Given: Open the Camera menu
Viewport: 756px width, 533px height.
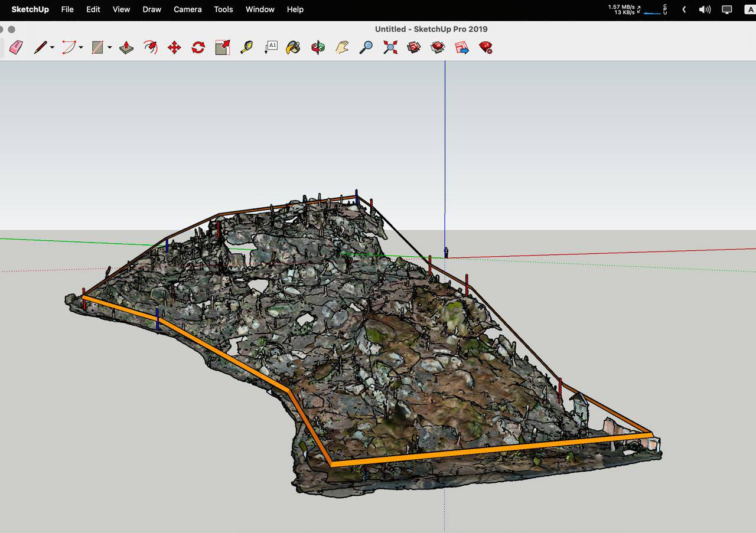Looking at the screenshot, I should 187,9.
